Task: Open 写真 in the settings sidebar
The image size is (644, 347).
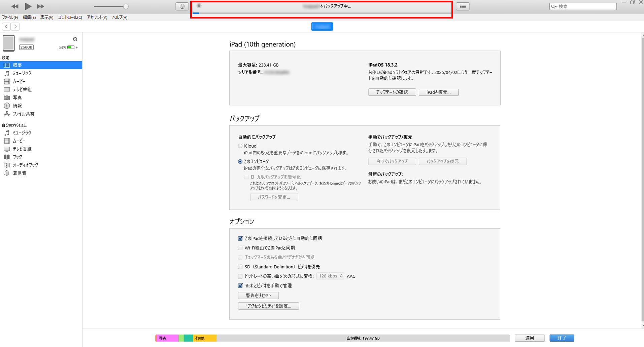Action: [17, 98]
